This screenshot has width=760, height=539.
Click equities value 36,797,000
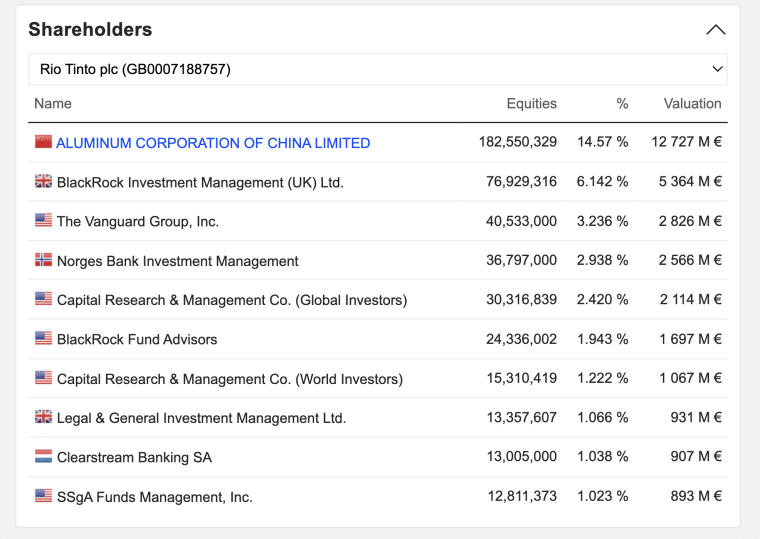tap(522, 260)
